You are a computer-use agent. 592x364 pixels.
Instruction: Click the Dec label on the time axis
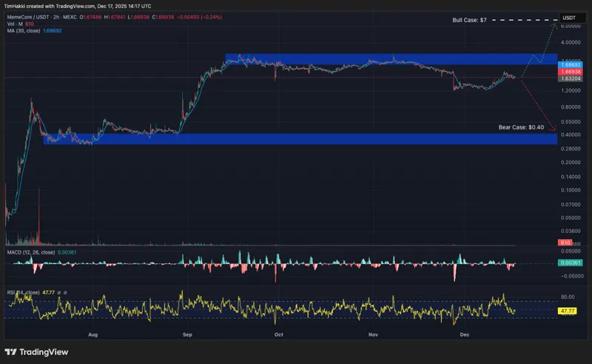point(465,334)
